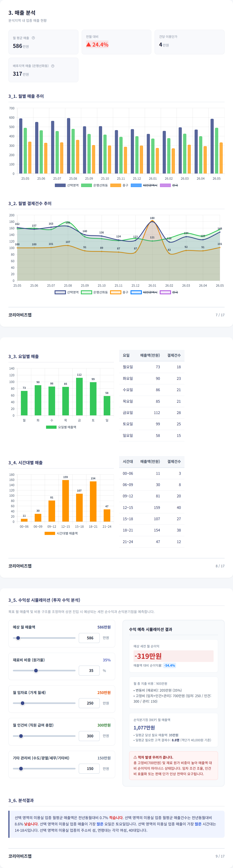
Task: Click the 35 percent cost ratio input
Action: [x=89, y=671]
